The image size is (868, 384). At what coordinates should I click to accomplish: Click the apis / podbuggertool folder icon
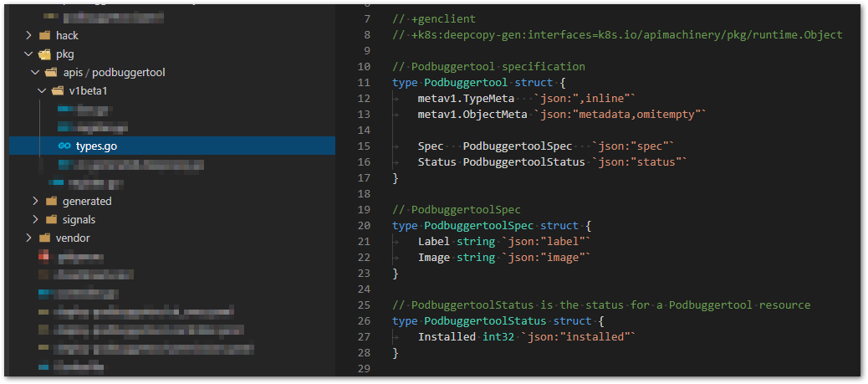tap(51, 73)
